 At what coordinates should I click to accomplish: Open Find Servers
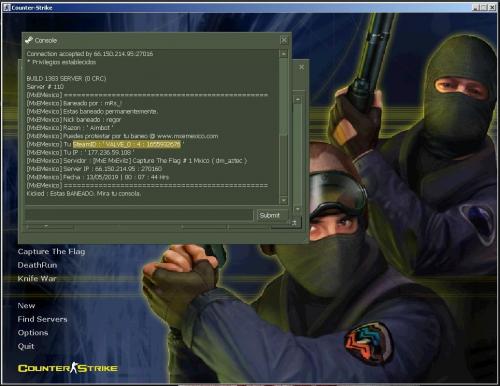[x=42, y=319]
